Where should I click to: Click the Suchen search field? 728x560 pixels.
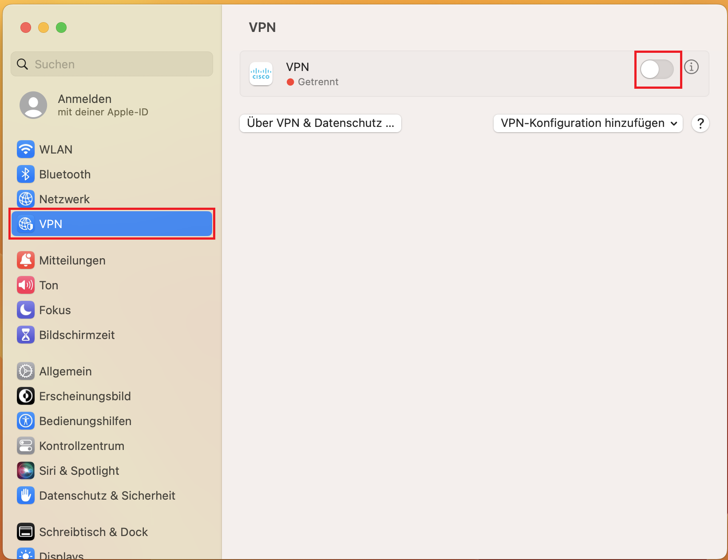[112, 64]
